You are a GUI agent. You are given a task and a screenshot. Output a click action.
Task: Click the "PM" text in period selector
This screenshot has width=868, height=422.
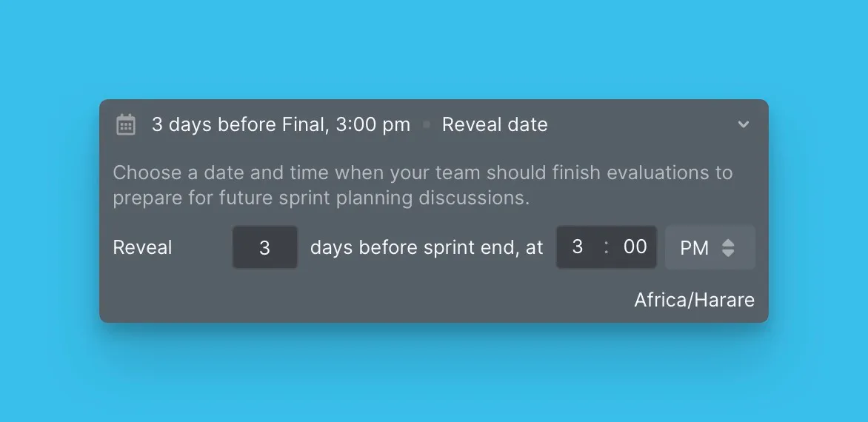[694, 248]
